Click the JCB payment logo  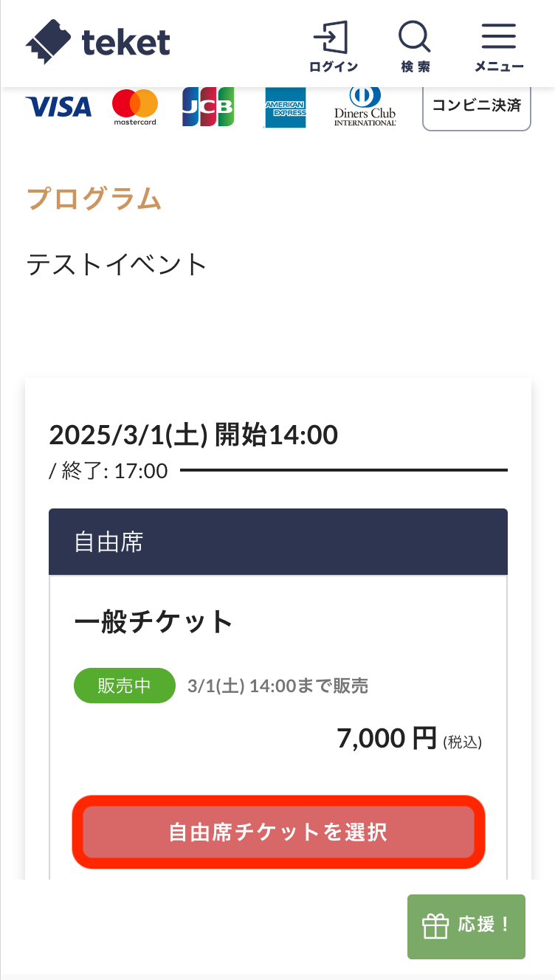coord(208,107)
